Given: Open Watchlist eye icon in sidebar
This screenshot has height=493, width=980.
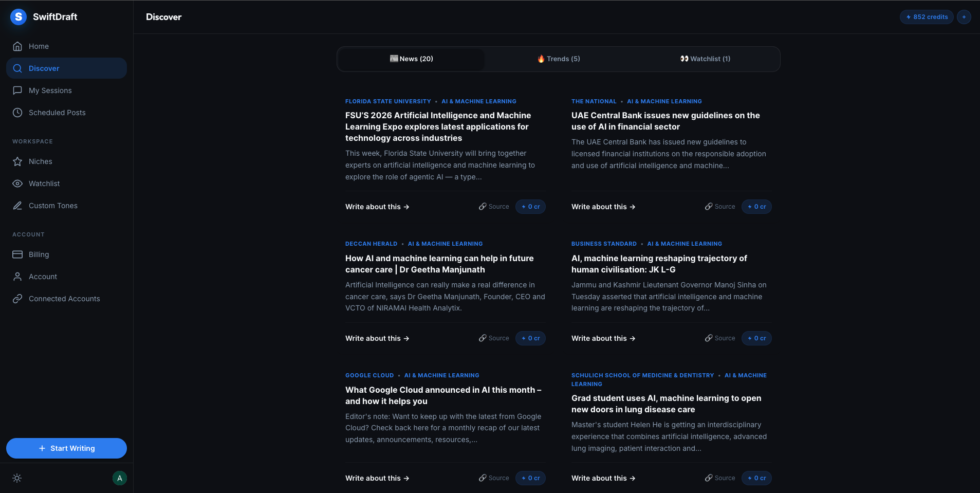Looking at the screenshot, I should coord(17,183).
